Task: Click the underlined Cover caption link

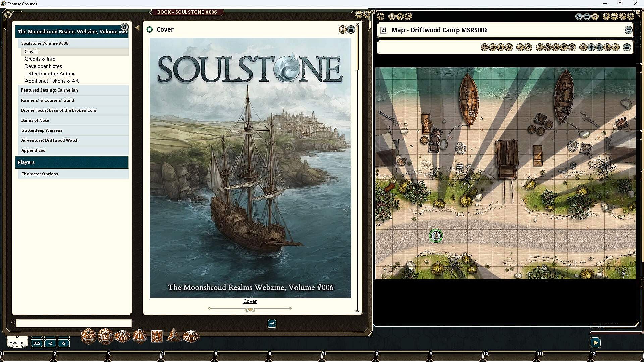Action: pos(250,301)
